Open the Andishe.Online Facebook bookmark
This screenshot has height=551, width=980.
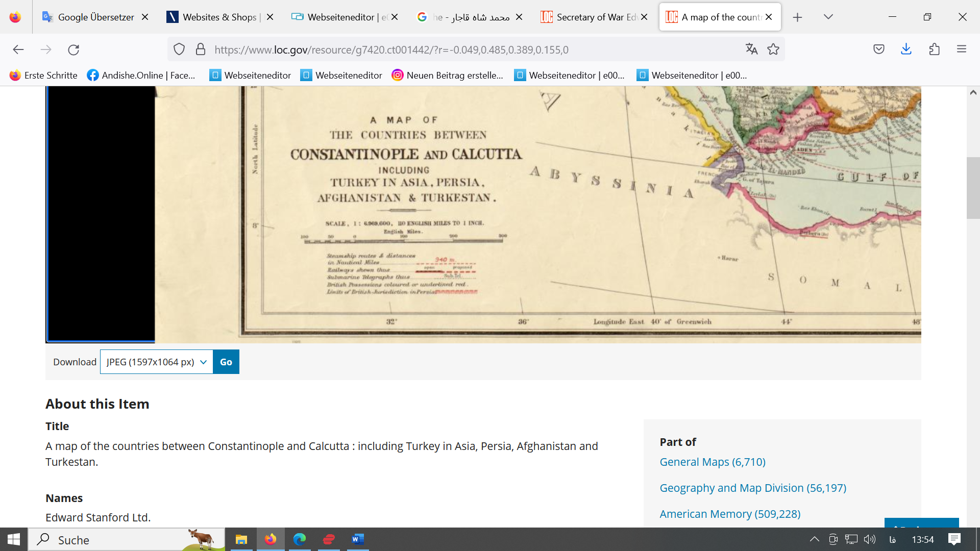[x=141, y=75]
